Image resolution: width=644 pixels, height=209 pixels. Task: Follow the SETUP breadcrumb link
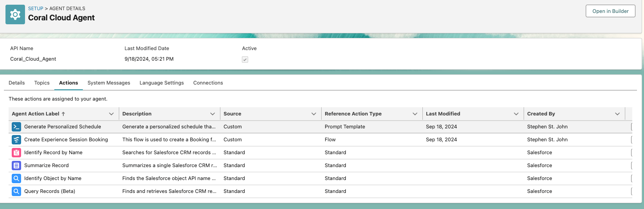(x=36, y=8)
